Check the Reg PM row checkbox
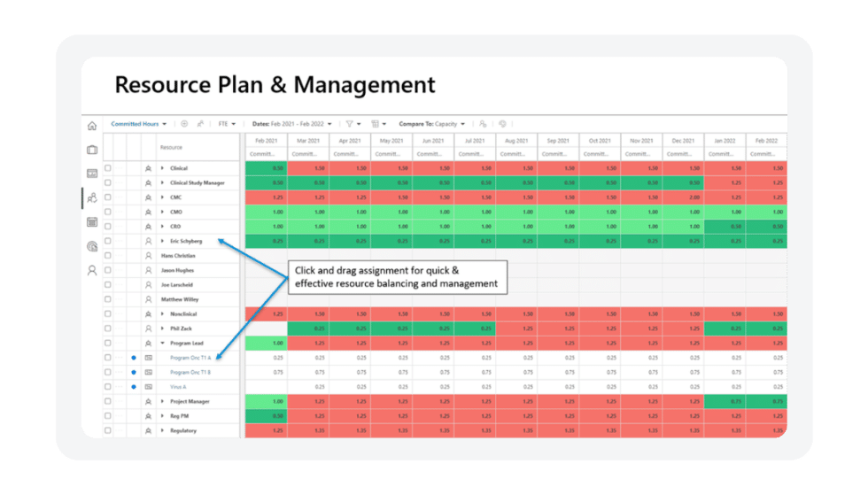This screenshot has height=495, width=868. 108,416
